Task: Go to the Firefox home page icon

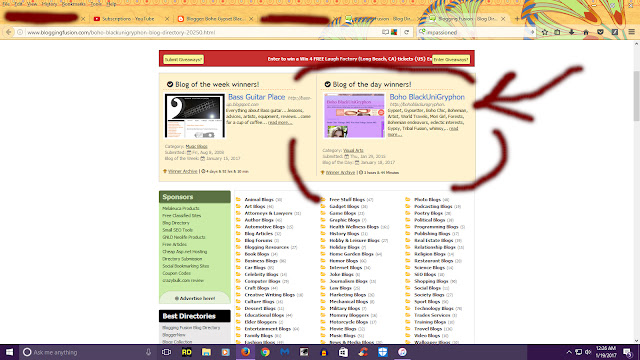Action: [586, 32]
